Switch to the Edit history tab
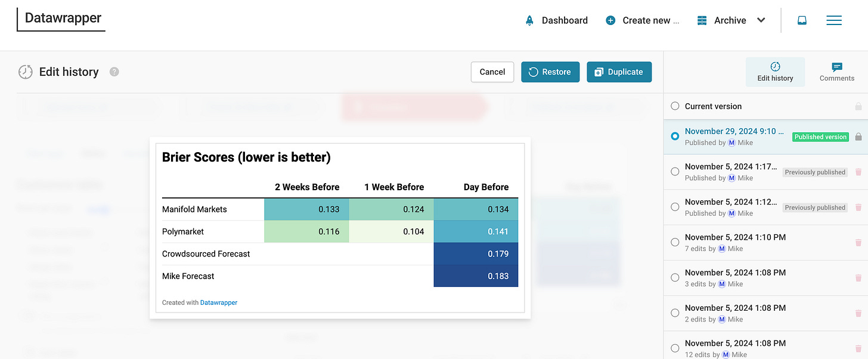The height and width of the screenshot is (359, 868). [775, 72]
